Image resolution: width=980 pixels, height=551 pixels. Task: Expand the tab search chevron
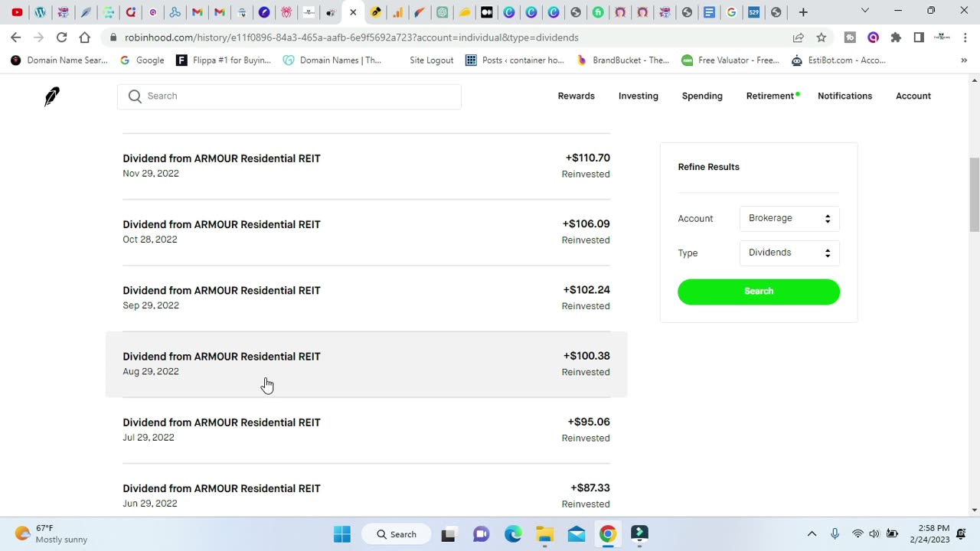[x=865, y=11]
